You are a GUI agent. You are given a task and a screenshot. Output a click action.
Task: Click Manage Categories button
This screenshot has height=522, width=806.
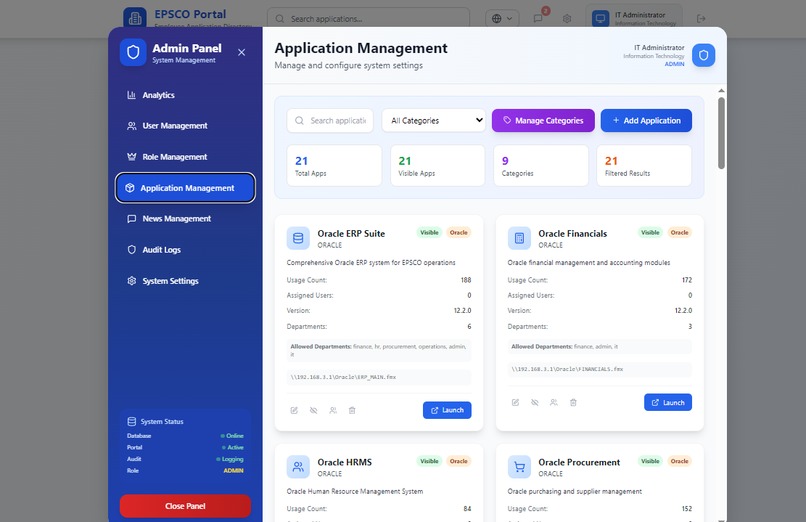point(543,121)
